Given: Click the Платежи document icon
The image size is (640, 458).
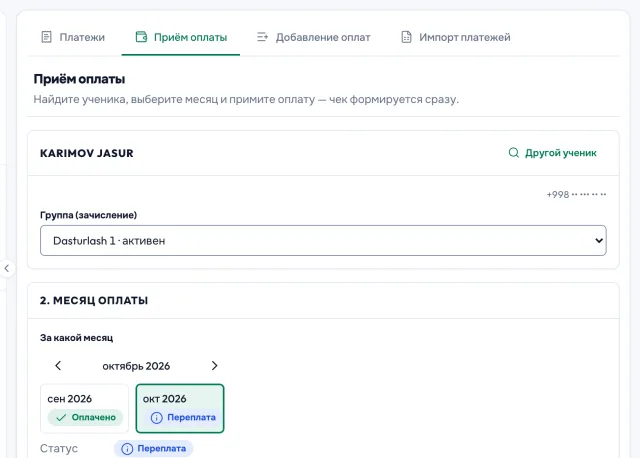Looking at the screenshot, I should point(47,37).
